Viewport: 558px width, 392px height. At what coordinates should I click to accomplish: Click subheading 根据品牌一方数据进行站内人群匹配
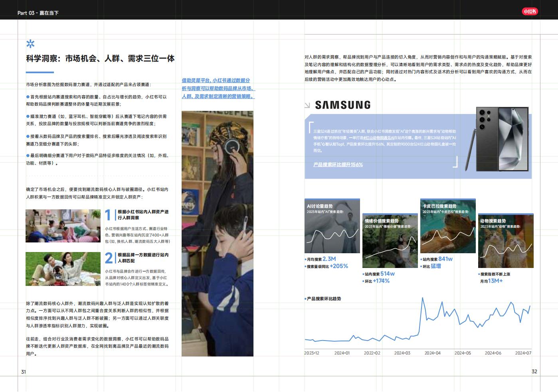143,258
